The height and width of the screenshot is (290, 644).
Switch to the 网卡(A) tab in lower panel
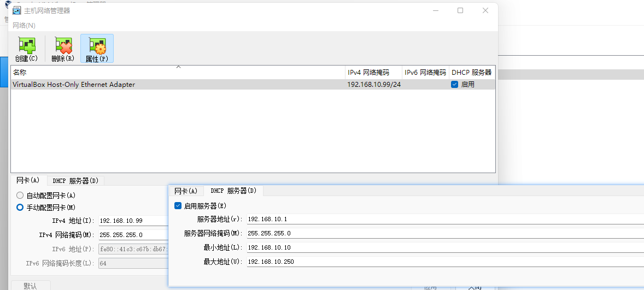click(28, 180)
